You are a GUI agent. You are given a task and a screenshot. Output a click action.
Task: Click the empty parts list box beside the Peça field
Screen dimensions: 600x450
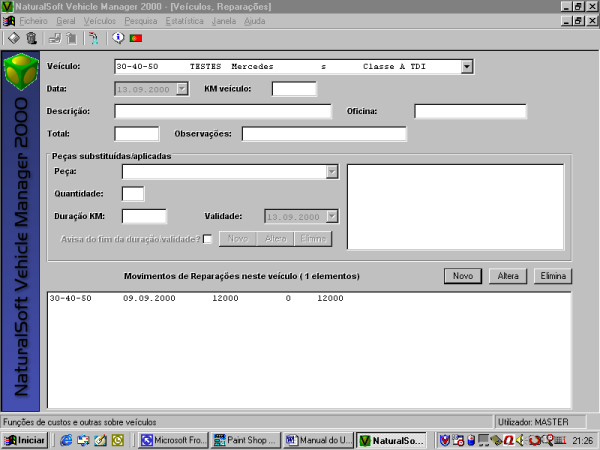point(455,207)
